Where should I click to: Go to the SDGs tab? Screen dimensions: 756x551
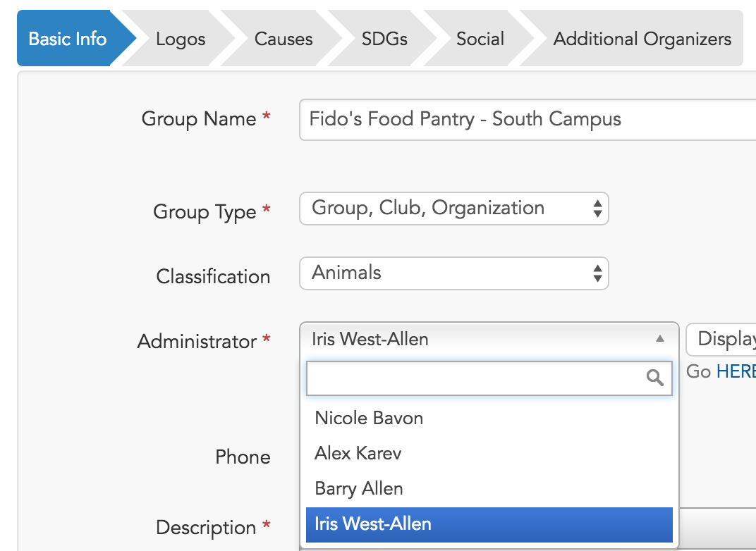(384, 39)
